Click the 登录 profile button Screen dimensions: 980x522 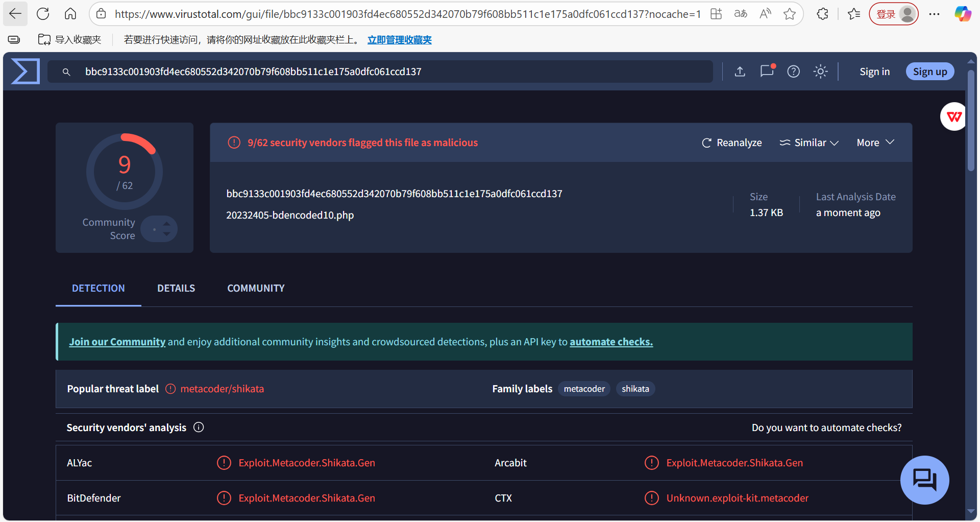pos(893,14)
